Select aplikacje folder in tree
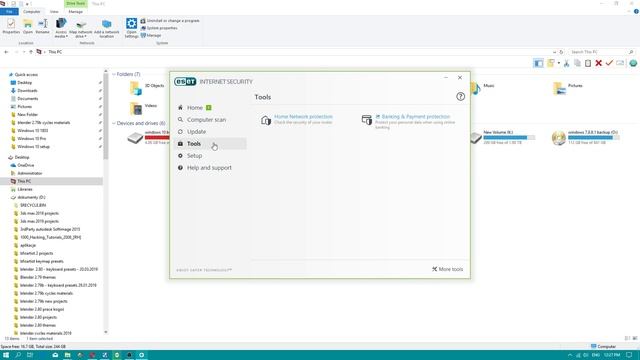Viewport: 640px width, 360px height. (28, 245)
